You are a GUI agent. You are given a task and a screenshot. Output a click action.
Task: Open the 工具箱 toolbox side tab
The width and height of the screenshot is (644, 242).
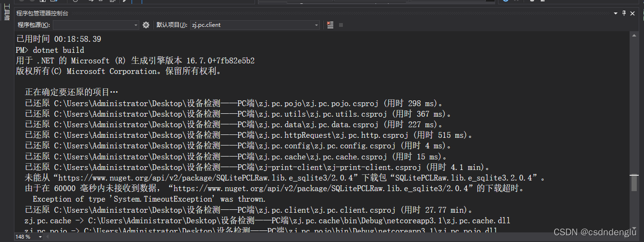[x=7, y=12]
